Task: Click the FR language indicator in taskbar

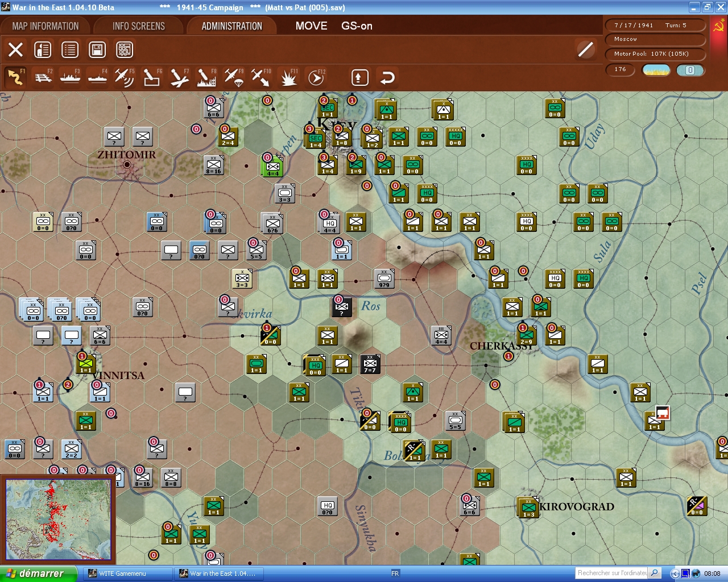Action: [x=395, y=573]
